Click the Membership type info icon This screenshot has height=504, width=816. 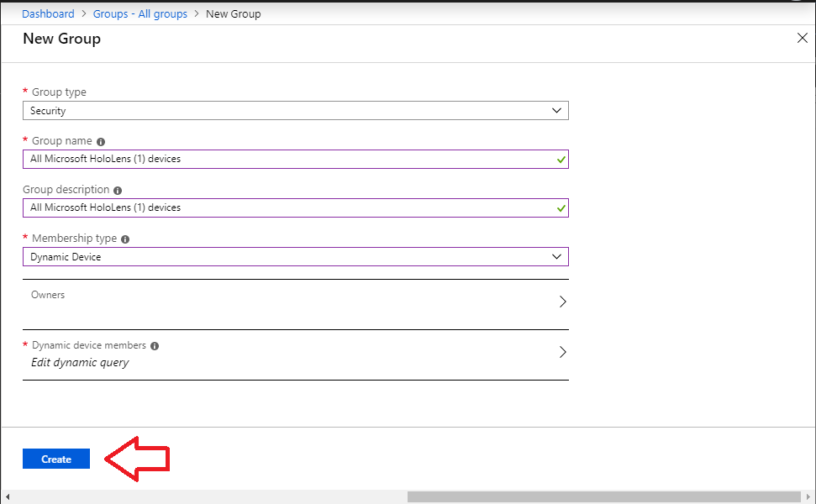(125, 239)
